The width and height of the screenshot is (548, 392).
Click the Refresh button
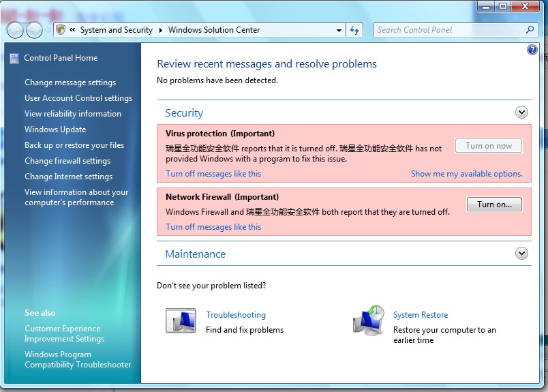point(354,30)
